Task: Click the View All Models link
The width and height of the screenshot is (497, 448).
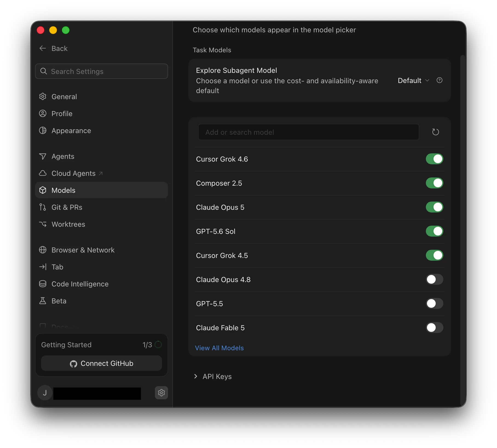Action: (219, 348)
